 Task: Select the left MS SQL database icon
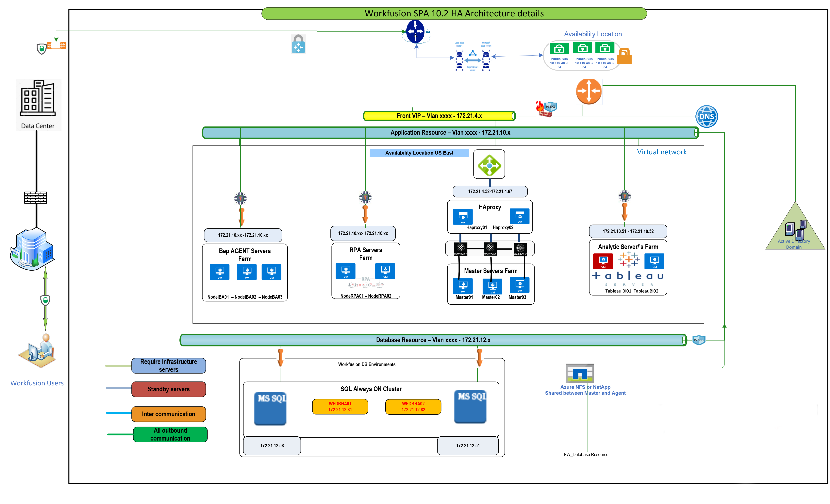tap(270, 409)
